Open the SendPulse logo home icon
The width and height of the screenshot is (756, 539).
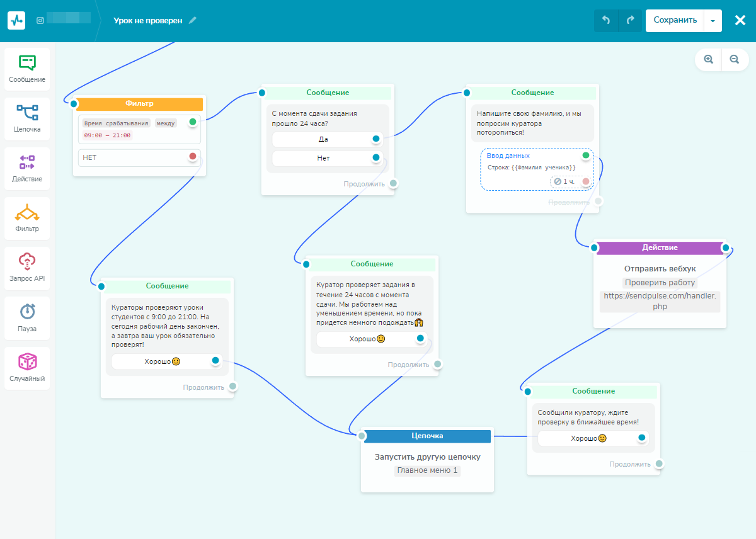[16, 20]
